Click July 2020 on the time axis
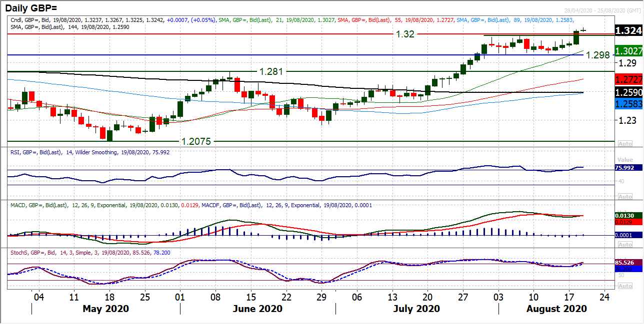The width and height of the screenshot is (644, 324). pyautogui.click(x=416, y=309)
